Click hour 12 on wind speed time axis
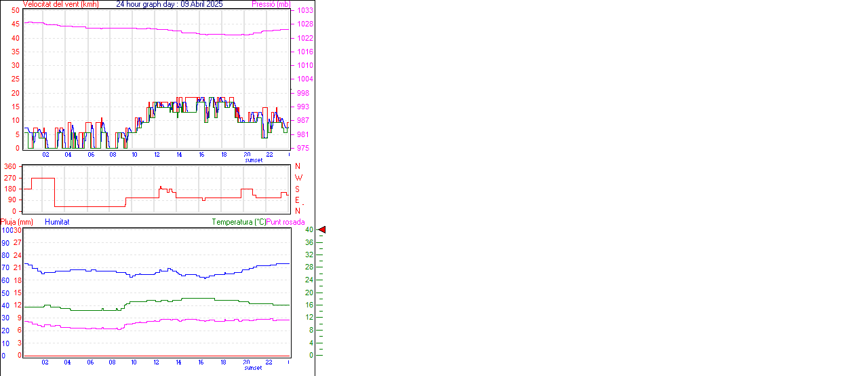The width and height of the screenshot is (868, 376). [157, 155]
